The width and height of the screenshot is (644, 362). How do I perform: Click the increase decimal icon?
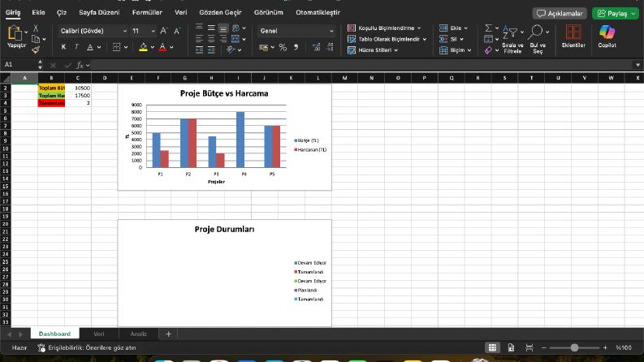point(316,48)
